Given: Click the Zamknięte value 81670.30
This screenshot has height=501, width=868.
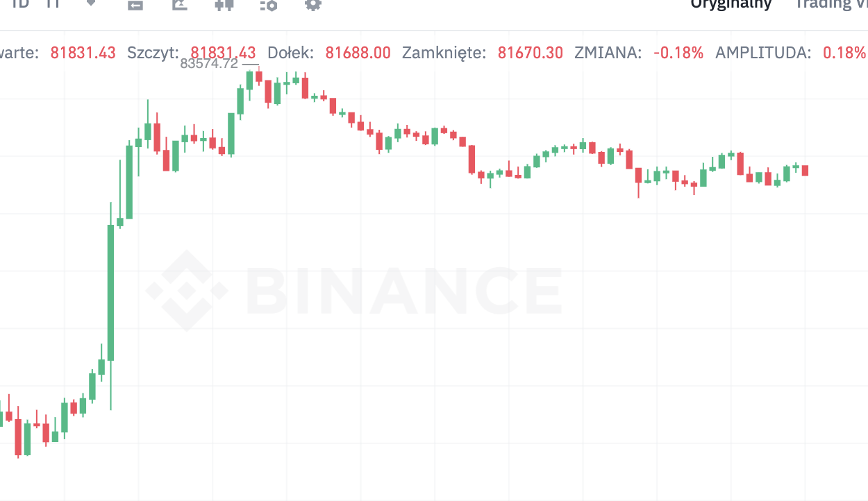Looking at the screenshot, I should (531, 52).
